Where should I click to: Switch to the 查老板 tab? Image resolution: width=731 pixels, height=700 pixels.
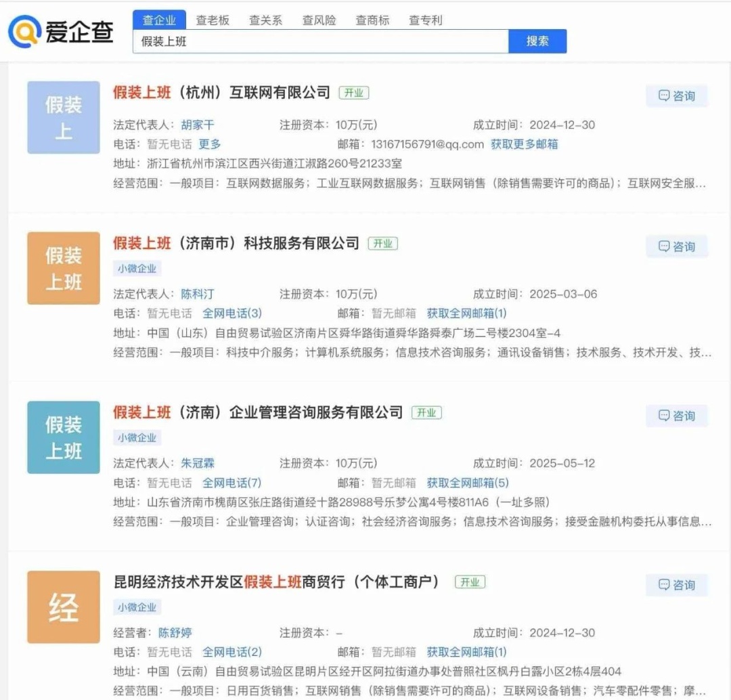213,20
